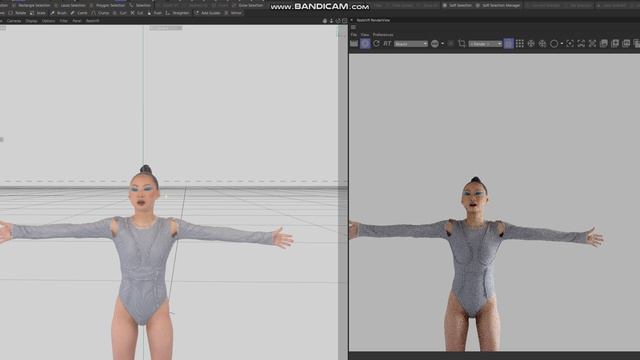Open the RenderView View menu
This screenshot has height=360, width=640.
tap(365, 35)
